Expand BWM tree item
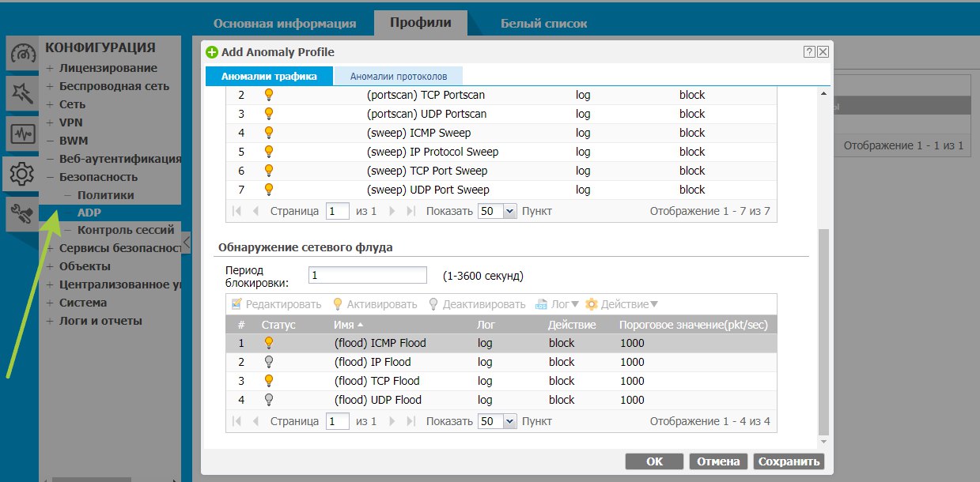 click(50, 141)
